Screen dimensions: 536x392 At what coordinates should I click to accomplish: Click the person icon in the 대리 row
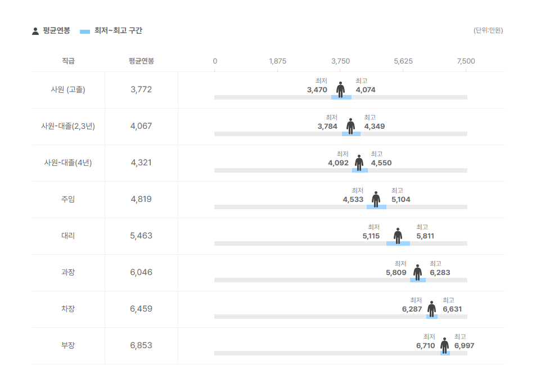[x=398, y=236]
